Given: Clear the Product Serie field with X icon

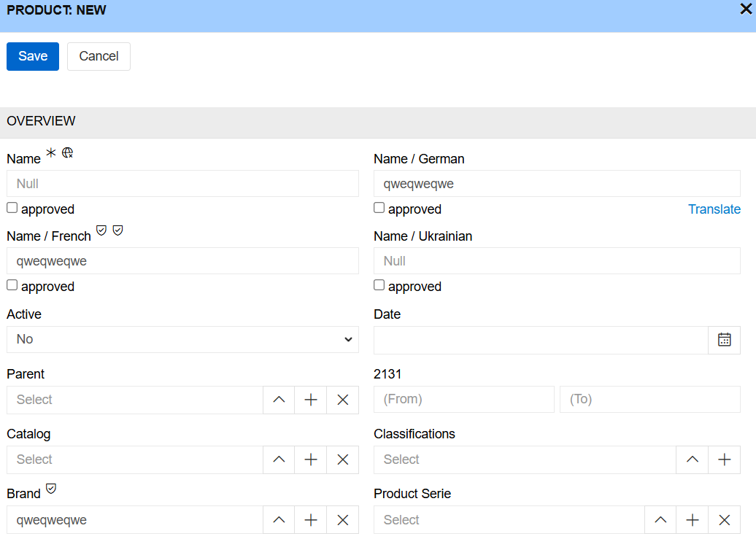Looking at the screenshot, I should [x=724, y=519].
